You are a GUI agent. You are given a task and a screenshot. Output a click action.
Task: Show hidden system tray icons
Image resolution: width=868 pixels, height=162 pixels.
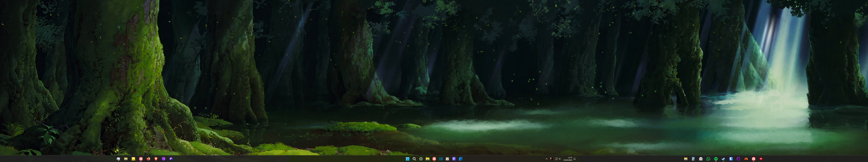pos(546,159)
